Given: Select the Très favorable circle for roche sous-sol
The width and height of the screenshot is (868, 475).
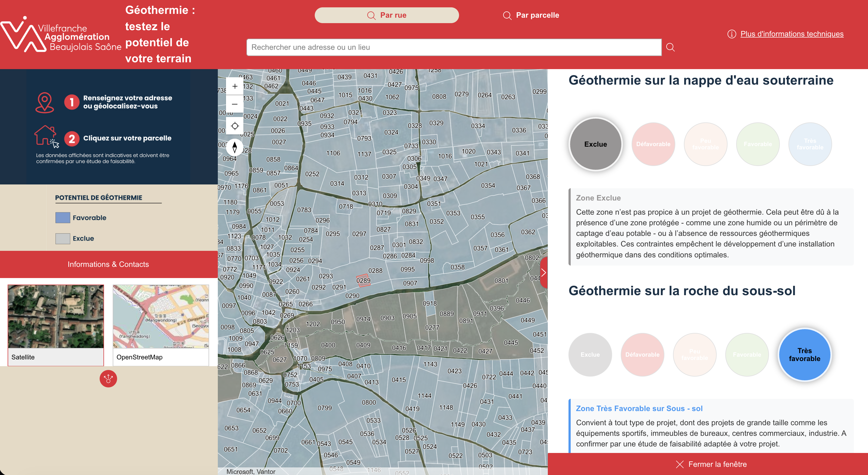Looking at the screenshot, I should click(804, 354).
